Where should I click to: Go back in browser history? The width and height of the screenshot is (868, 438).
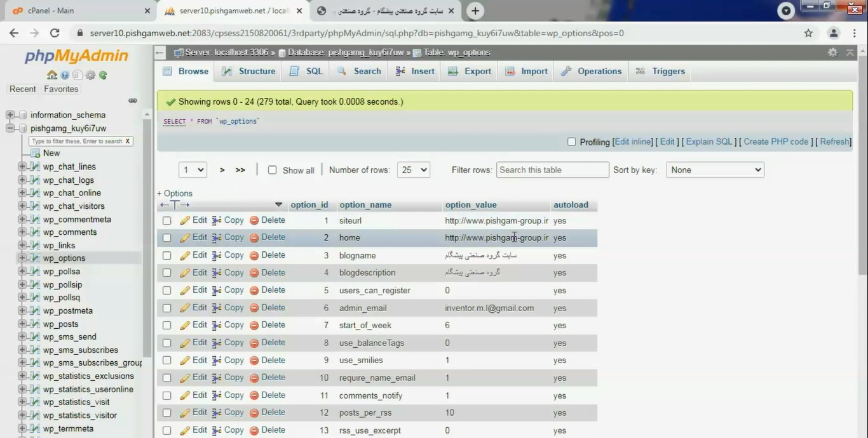pos(14,33)
